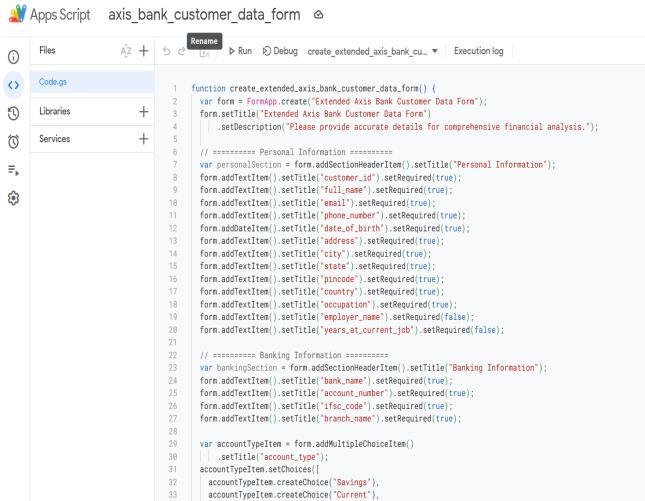
Task: Click the cloud save status icon
Action: point(318,15)
